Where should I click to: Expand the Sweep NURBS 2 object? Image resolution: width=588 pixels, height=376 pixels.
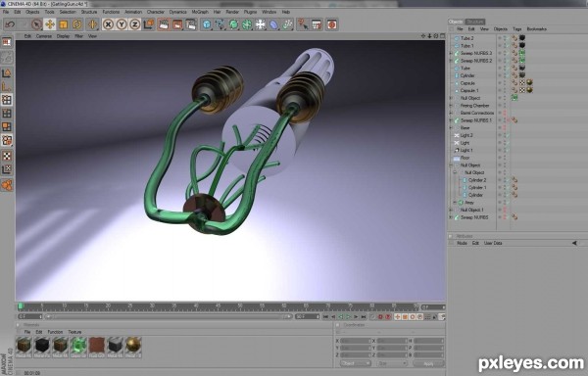click(451, 61)
